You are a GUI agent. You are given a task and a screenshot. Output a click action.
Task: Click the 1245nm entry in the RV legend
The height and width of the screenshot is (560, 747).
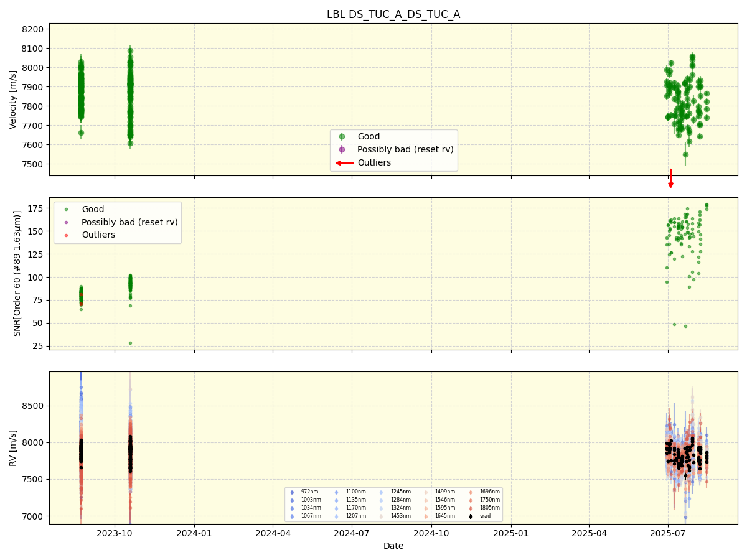pos(395,492)
